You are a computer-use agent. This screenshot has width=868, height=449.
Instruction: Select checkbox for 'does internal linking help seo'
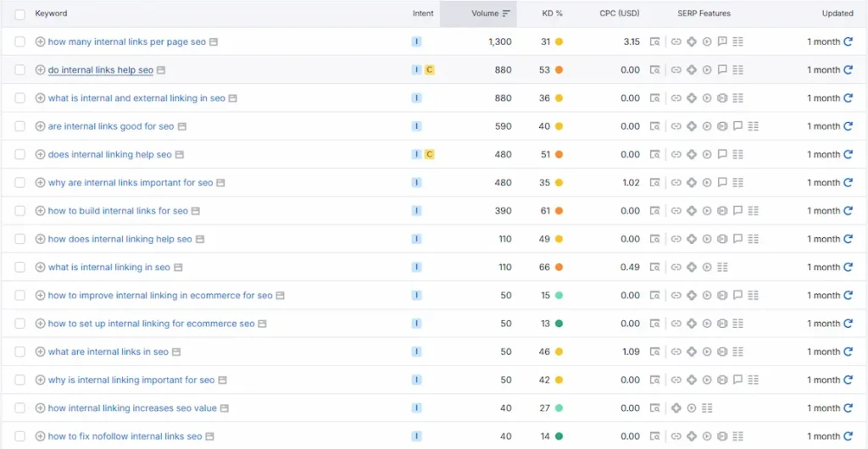click(x=20, y=154)
